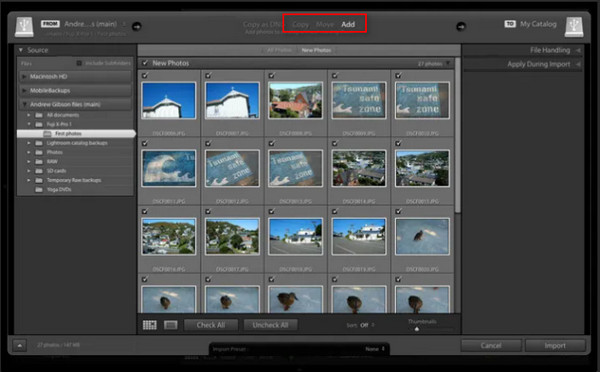Select the Temporary Raw backups folder

(74, 180)
